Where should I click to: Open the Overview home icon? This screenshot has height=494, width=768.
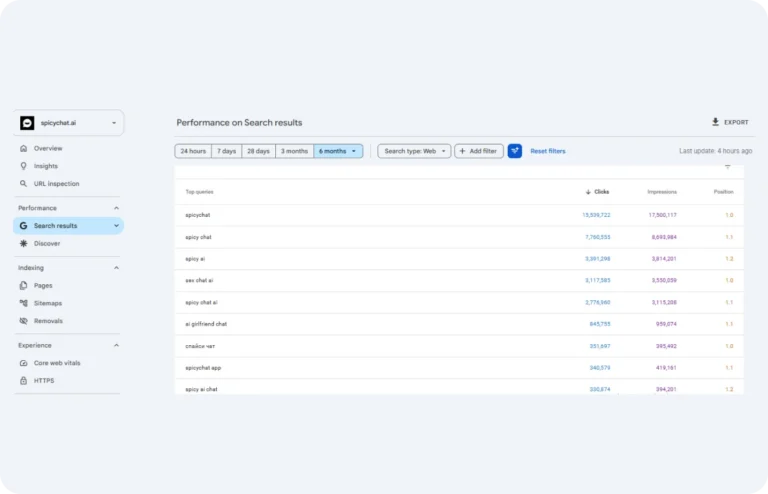(x=23, y=148)
